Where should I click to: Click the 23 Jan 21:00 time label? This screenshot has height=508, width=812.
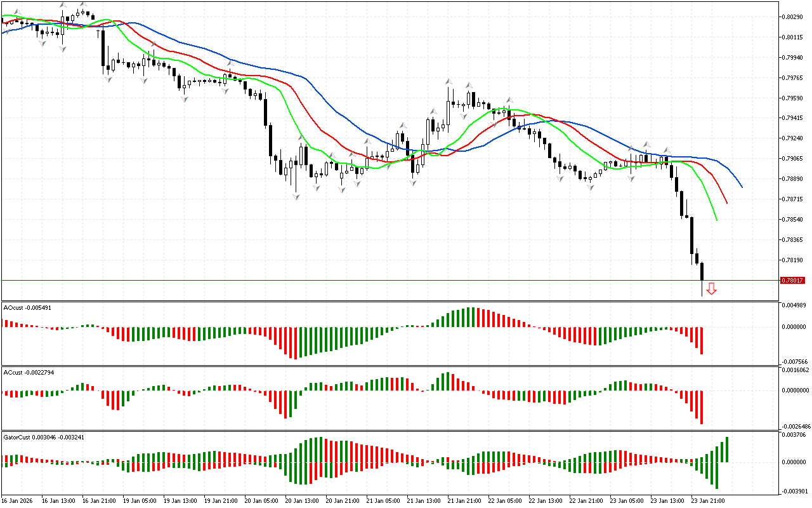click(707, 500)
